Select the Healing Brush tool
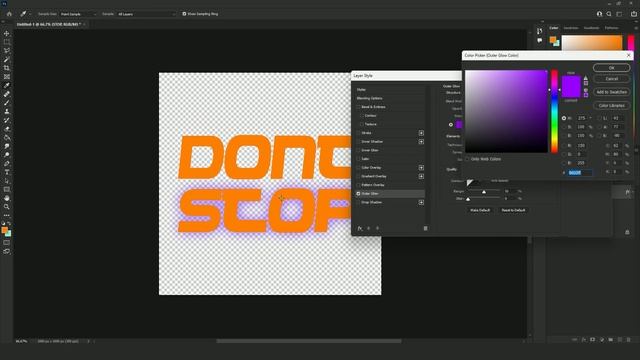Image resolution: width=640 pixels, height=360 pixels. pyautogui.click(x=7, y=94)
